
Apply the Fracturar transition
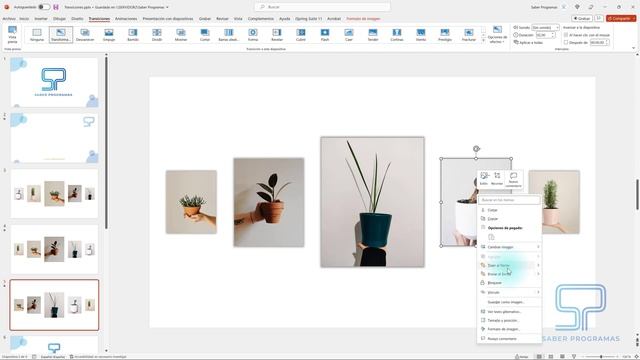click(x=469, y=35)
